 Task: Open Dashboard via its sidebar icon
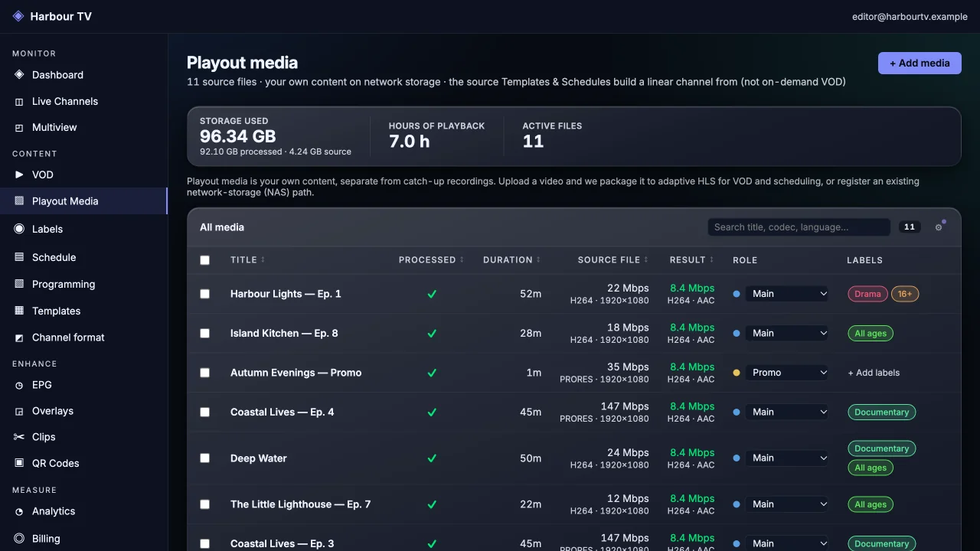click(x=19, y=75)
